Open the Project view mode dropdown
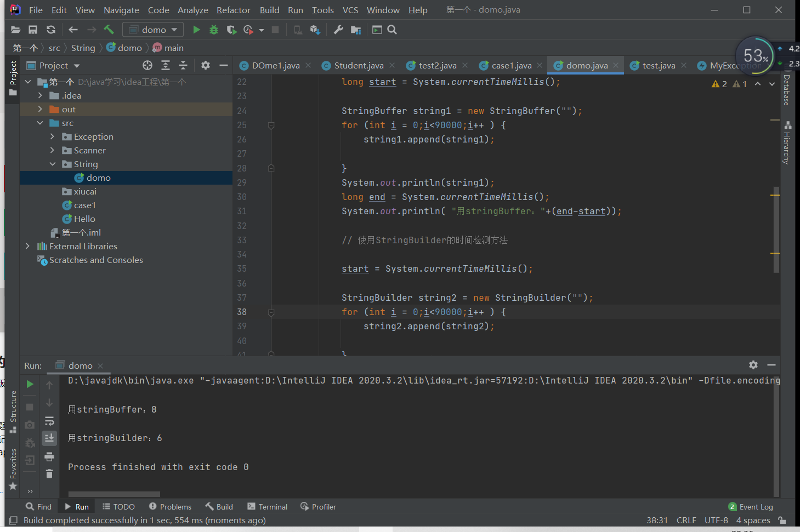 point(77,66)
